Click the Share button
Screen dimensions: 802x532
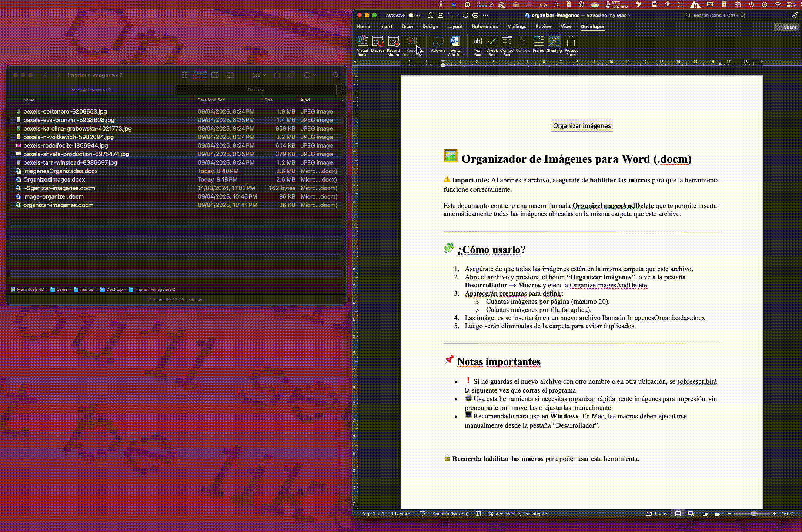pyautogui.click(x=786, y=27)
